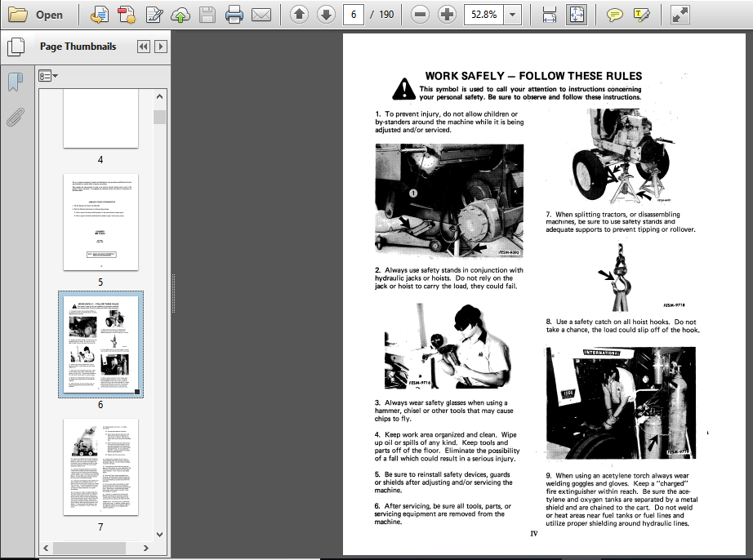Click the warning triangle safety symbol
The image size is (753, 560).
tap(404, 89)
